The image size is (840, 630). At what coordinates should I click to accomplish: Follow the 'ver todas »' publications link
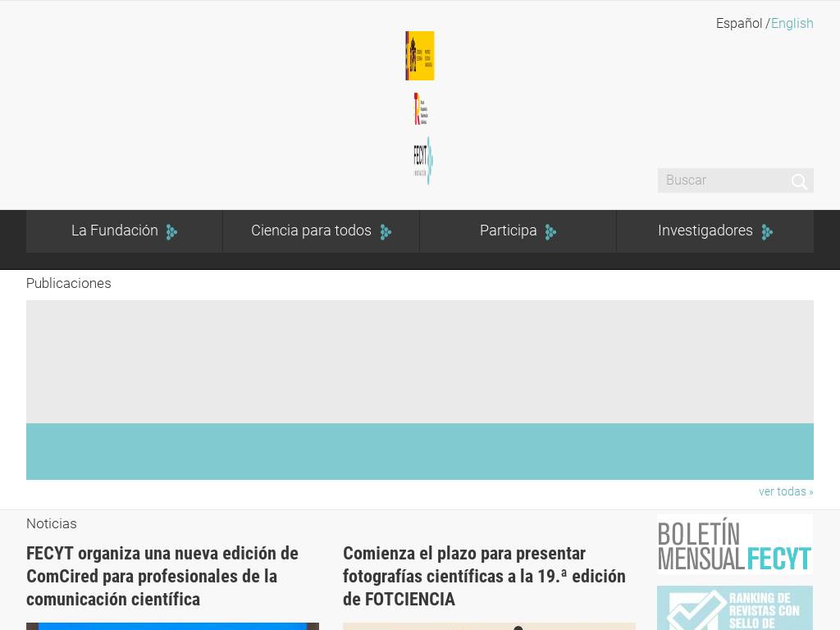tap(785, 491)
